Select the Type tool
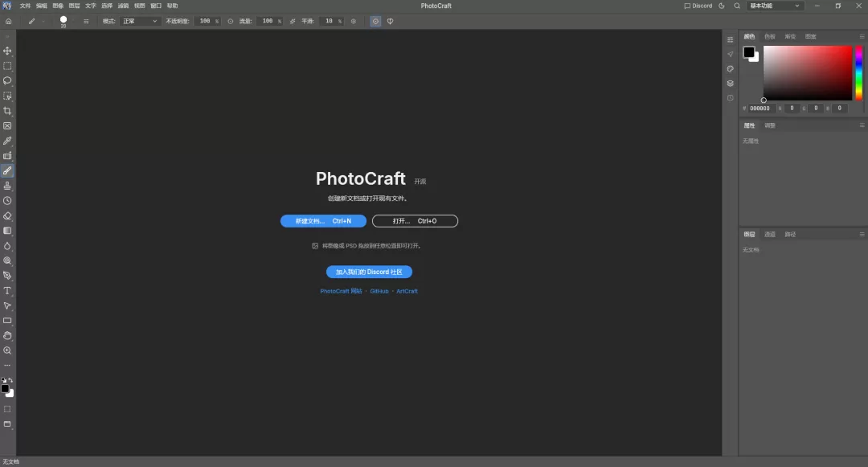Viewport: 868px width, 467px height. coord(7,290)
